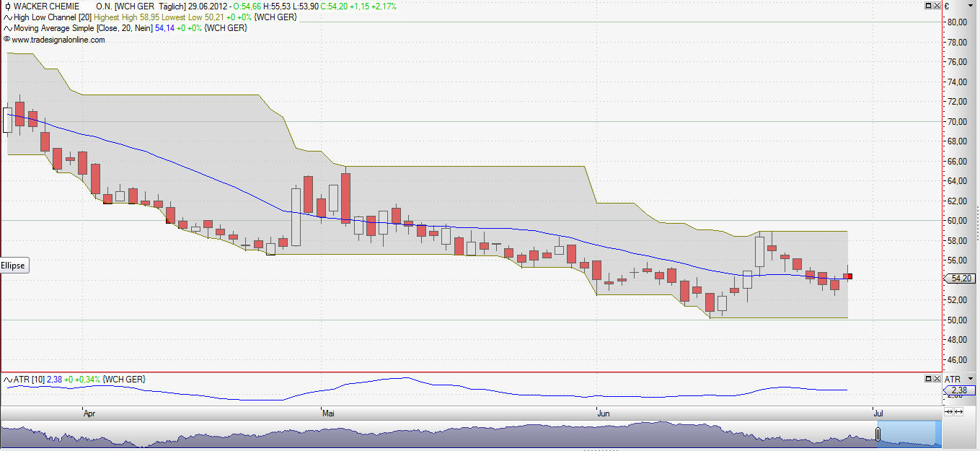Click the ATR [10] legend label
This screenshot has width=980, height=451.
[29, 379]
